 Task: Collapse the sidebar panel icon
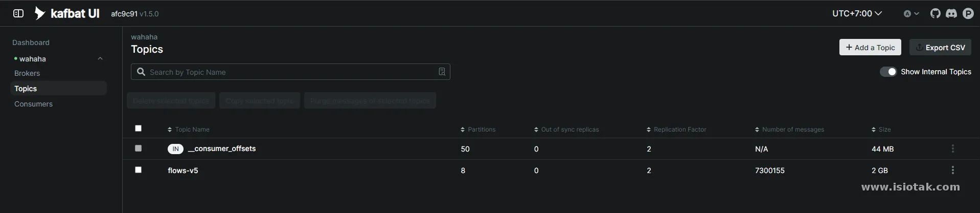[x=18, y=13]
